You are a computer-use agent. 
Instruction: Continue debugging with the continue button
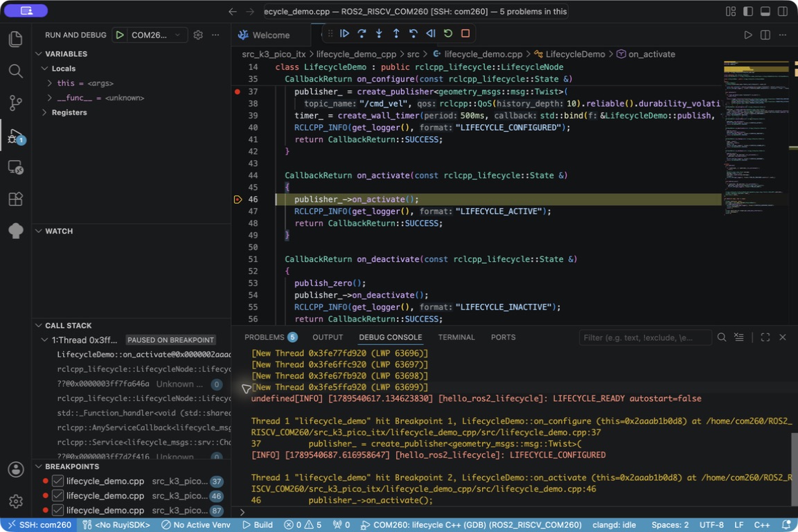click(x=344, y=34)
